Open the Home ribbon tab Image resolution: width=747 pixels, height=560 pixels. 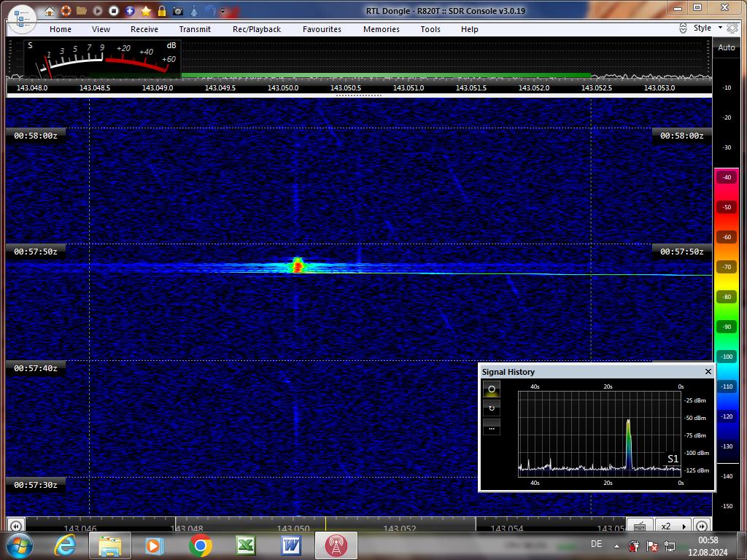61,29
